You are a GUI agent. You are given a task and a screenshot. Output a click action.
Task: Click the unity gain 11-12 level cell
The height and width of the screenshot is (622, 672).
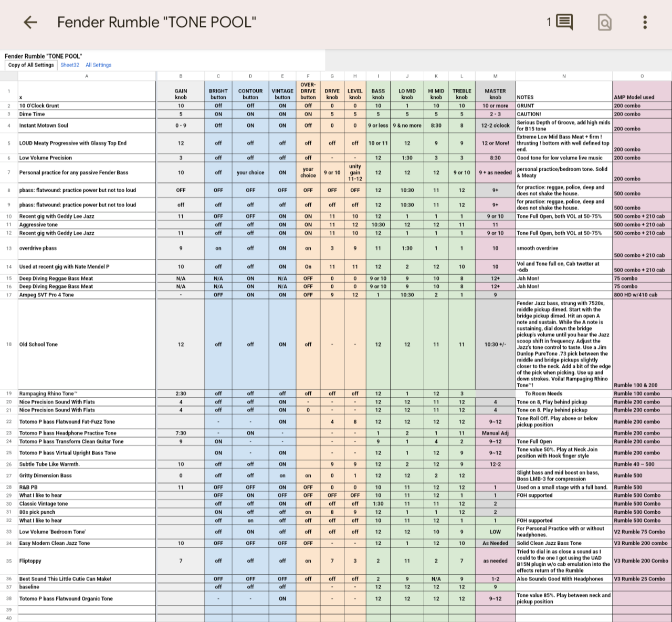click(x=355, y=172)
